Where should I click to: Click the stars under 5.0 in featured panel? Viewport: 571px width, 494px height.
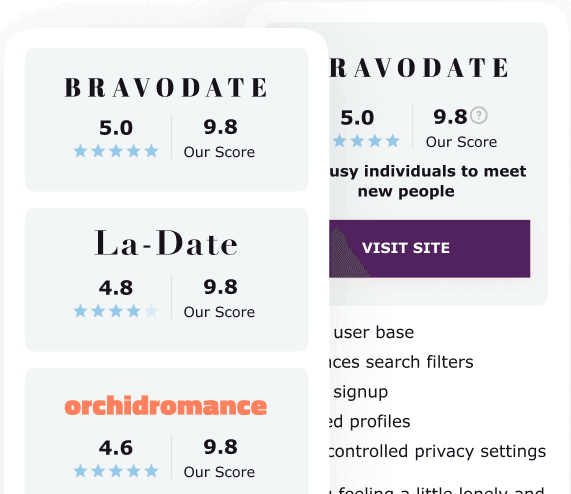pyautogui.click(x=365, y=141)
